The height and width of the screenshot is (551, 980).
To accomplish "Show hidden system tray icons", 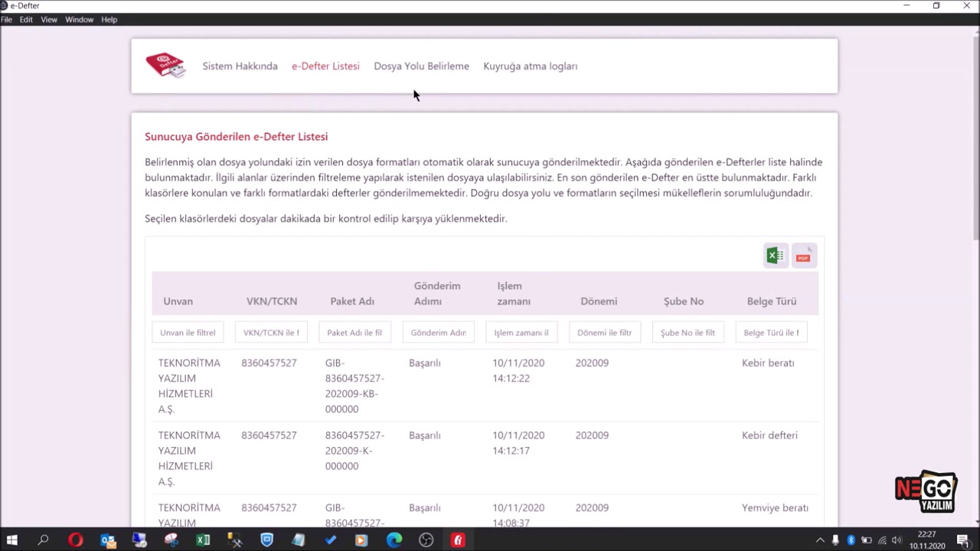I will coord(820,540).
